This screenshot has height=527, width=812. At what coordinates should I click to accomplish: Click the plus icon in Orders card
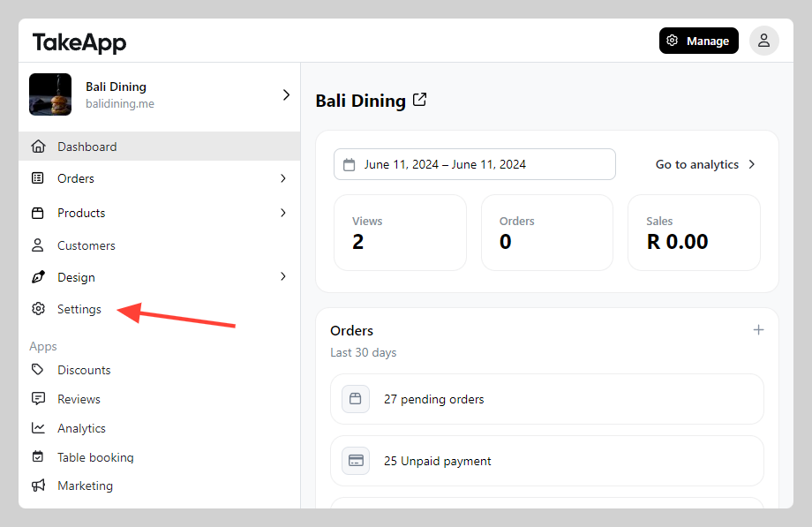pos(758,330)
